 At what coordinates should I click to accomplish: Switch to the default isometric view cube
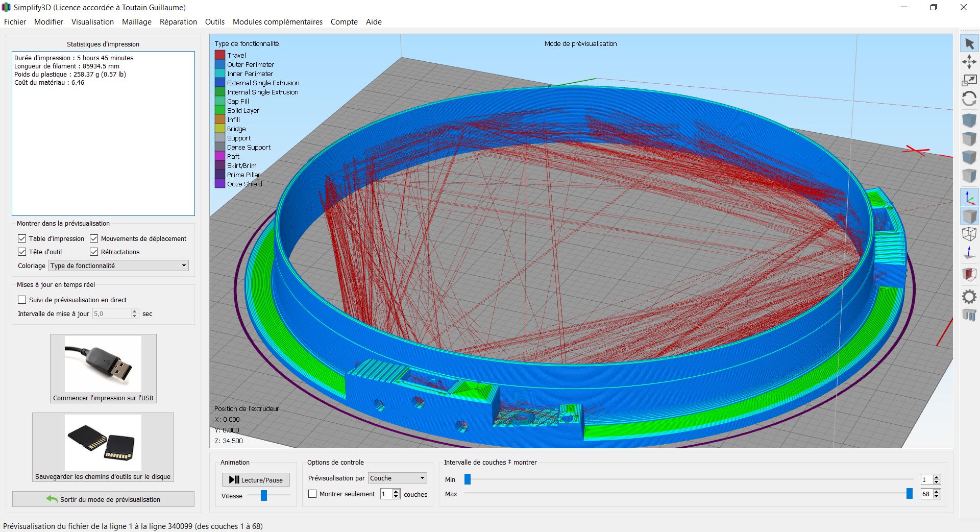click(969, 120)
